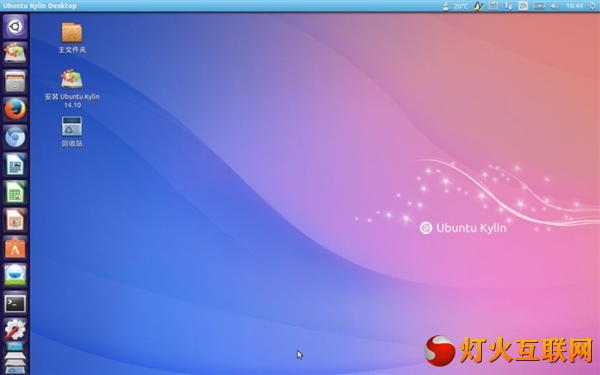Screen dimensions: 600x375
Task: Launch Firefox from the launcher
Action: pos(15,110)
